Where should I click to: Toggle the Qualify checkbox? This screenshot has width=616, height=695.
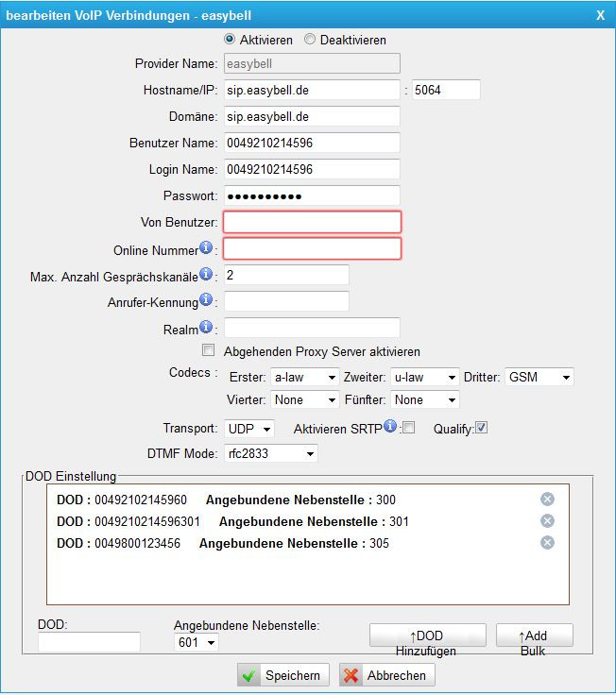481,429
